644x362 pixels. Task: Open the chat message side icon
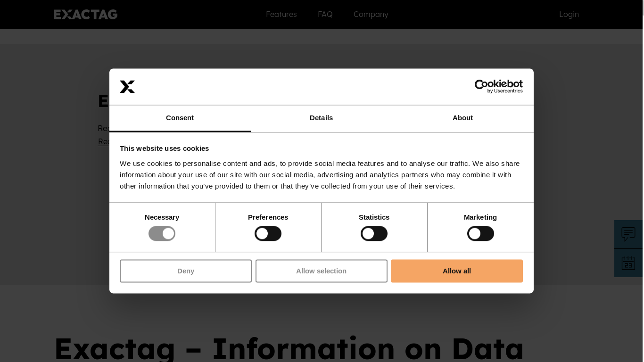(x=628, y=234)
